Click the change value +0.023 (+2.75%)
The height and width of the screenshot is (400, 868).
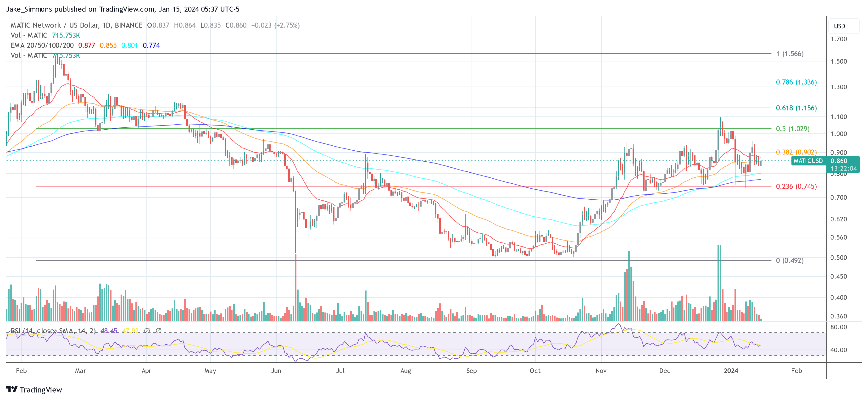[x=275, y=25]
